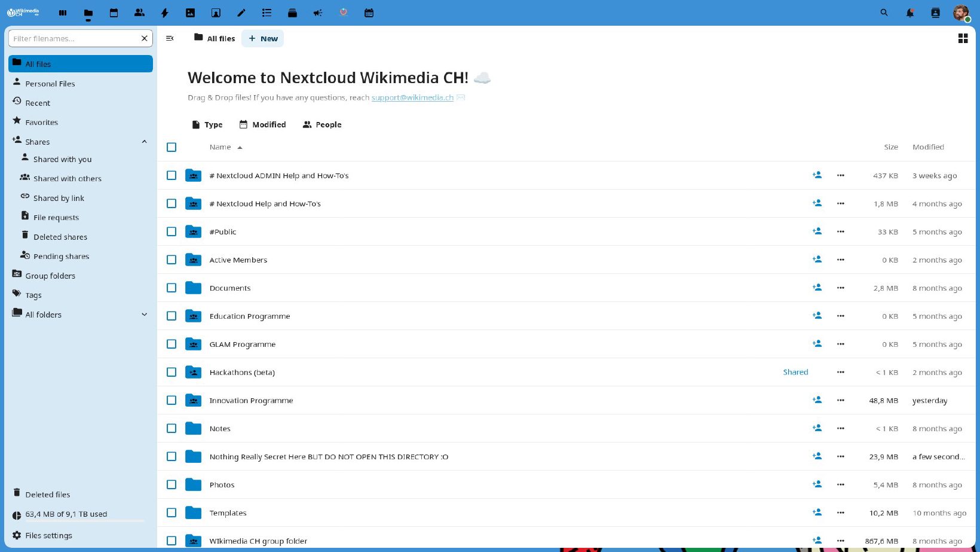Open Files settings

coord(81,535)
